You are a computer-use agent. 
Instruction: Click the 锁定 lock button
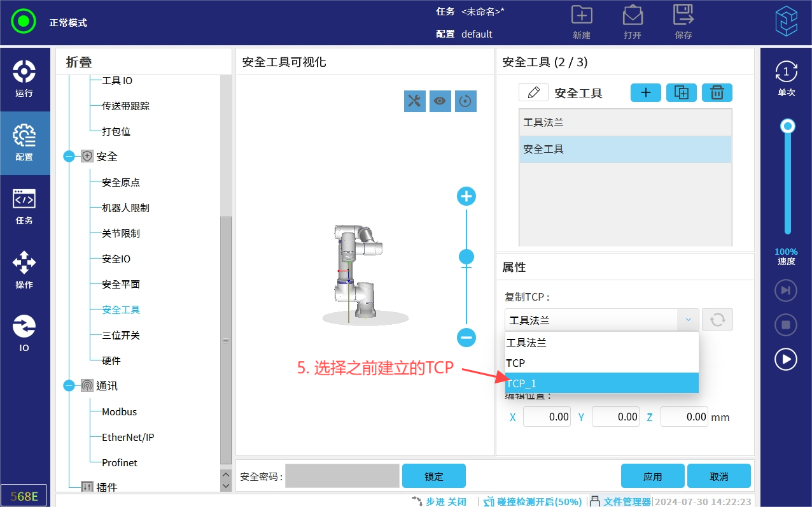coord(433,476)
